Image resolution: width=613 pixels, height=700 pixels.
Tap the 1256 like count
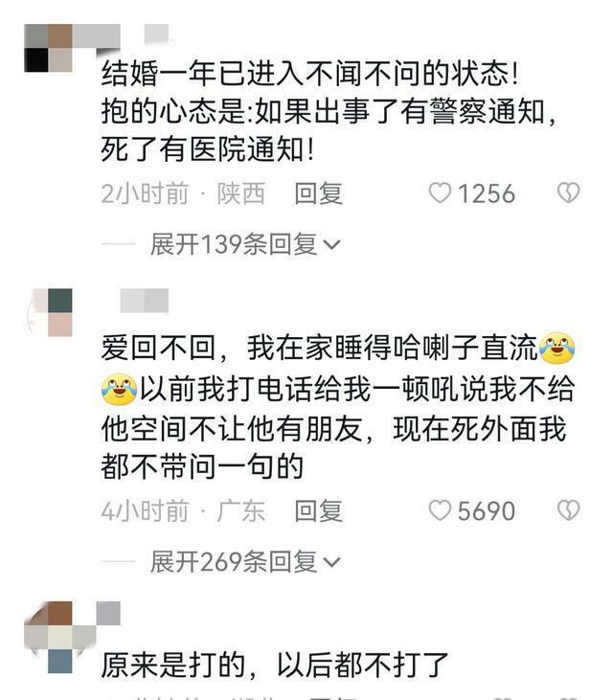pos(487,193)
